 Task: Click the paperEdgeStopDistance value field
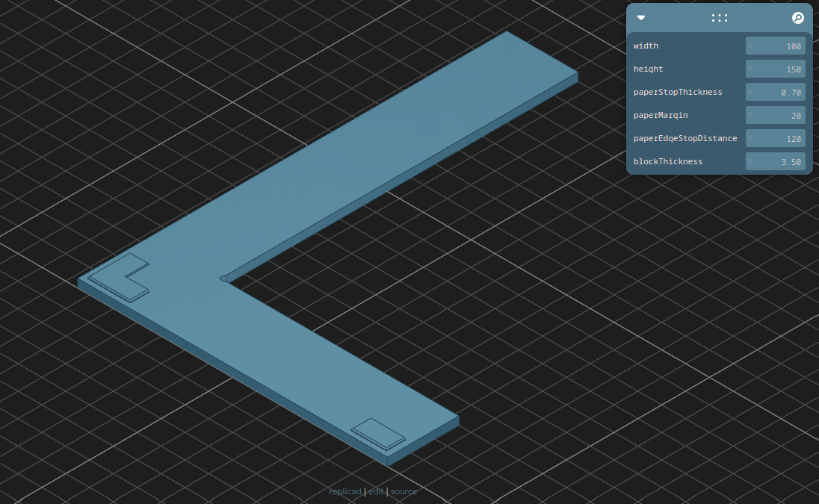tap(775, 138)
